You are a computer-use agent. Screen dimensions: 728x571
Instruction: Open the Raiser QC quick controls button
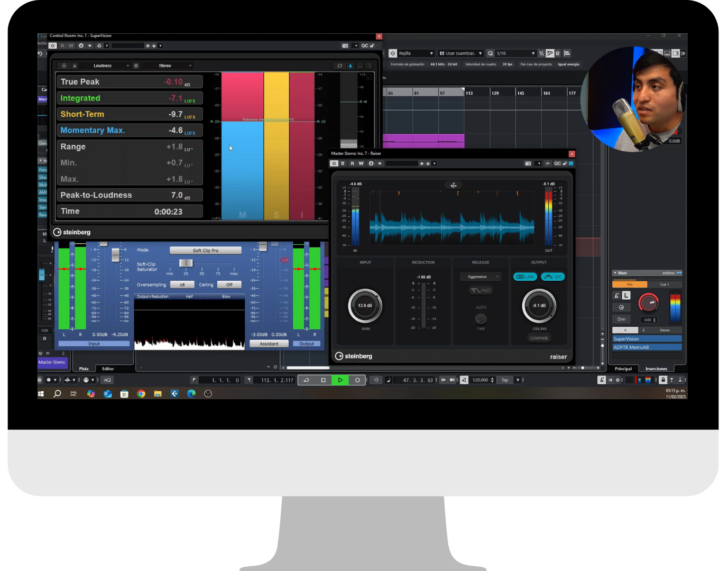coord(557,163)
